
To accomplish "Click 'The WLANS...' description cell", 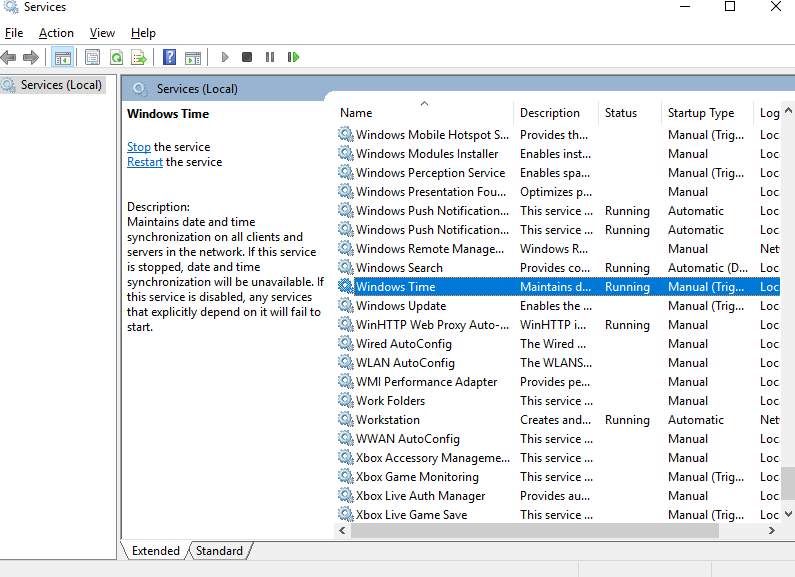I will pos(556,363).
